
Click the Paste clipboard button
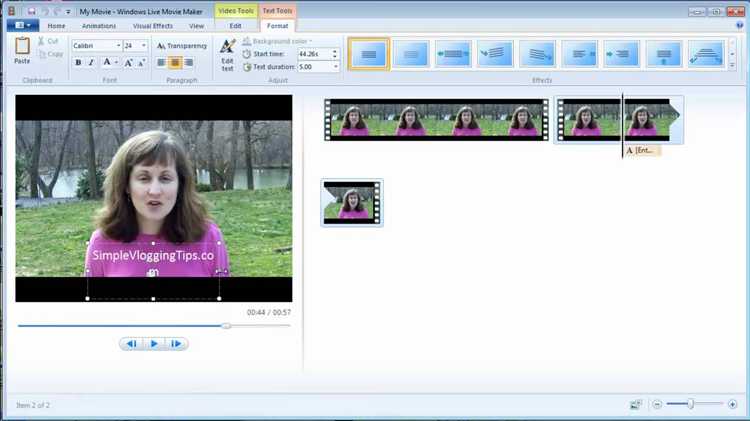(x=22, y=51)
